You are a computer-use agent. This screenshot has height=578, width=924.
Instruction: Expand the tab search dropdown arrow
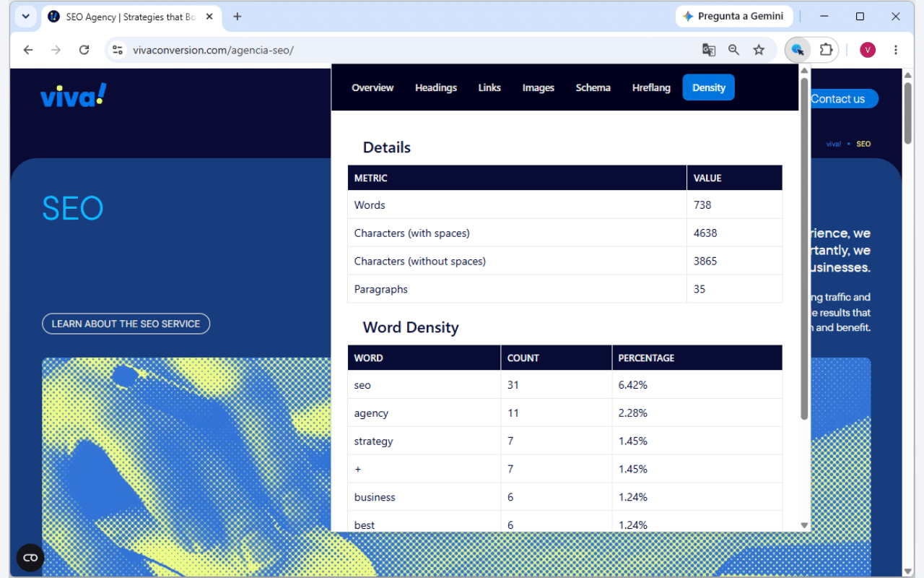click(x=26, y=17)
